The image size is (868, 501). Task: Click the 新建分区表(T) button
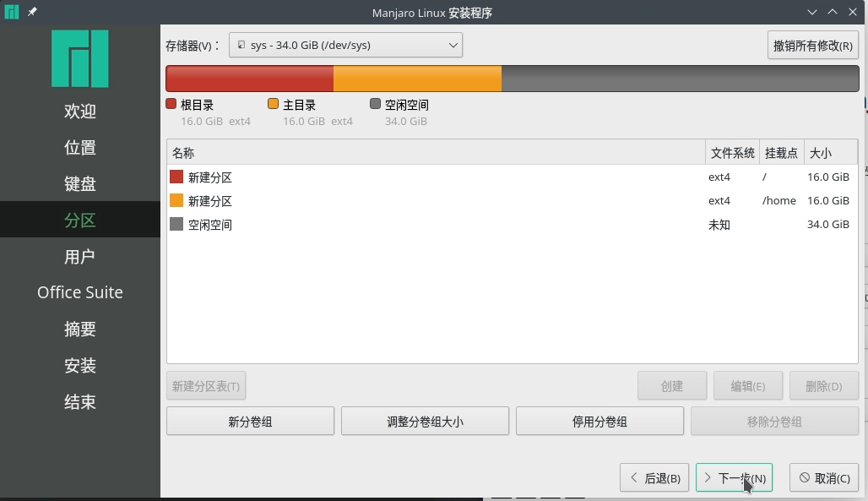tap(206, 386)
